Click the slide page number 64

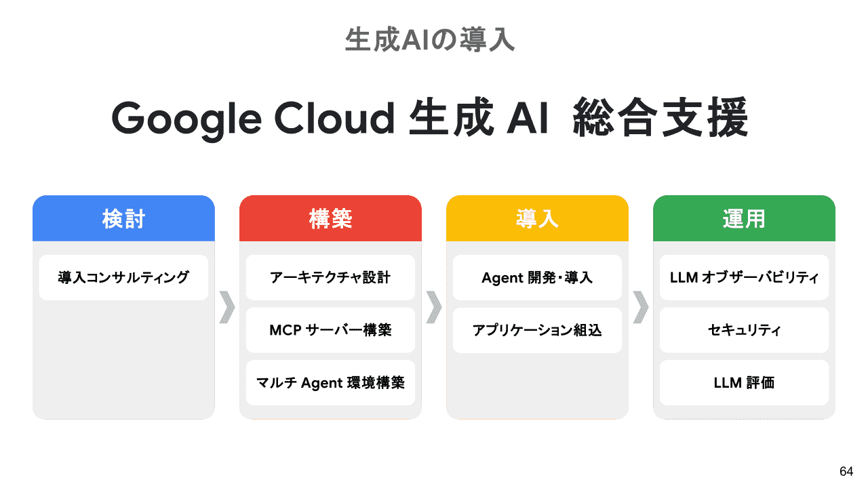tap(846, 472)
